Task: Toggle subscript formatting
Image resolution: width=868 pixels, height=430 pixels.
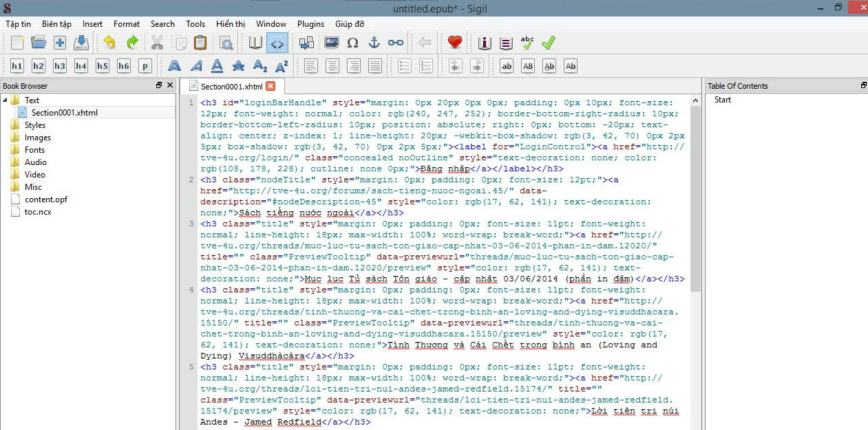Action: point(260,66)
